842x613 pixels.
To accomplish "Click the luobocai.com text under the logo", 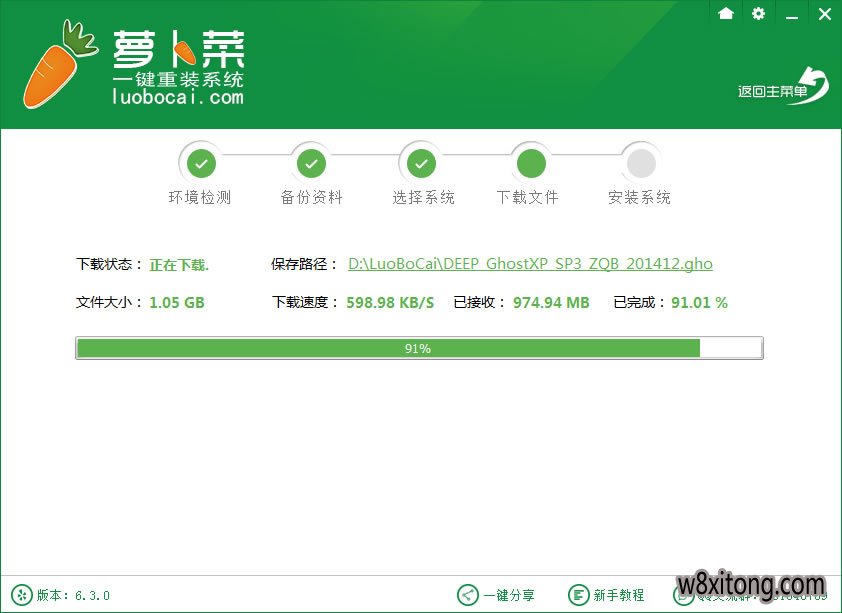I will click(x=178, y=98).
